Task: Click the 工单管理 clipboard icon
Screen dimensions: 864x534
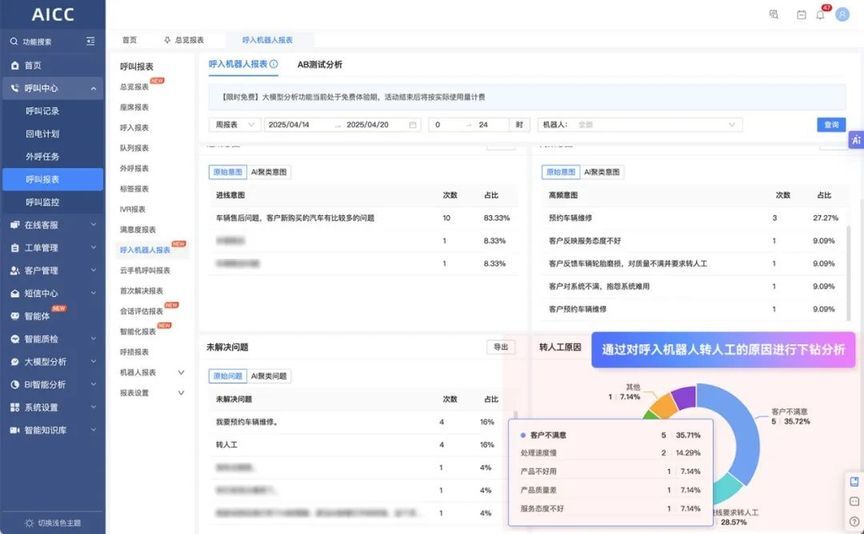Action: [x=15, y=248]
